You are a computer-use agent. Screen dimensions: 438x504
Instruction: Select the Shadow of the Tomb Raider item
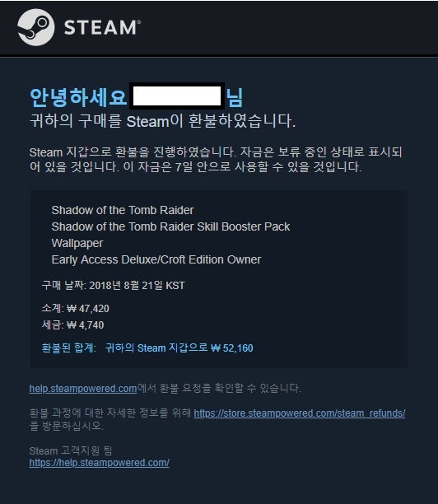pos(123,210)
